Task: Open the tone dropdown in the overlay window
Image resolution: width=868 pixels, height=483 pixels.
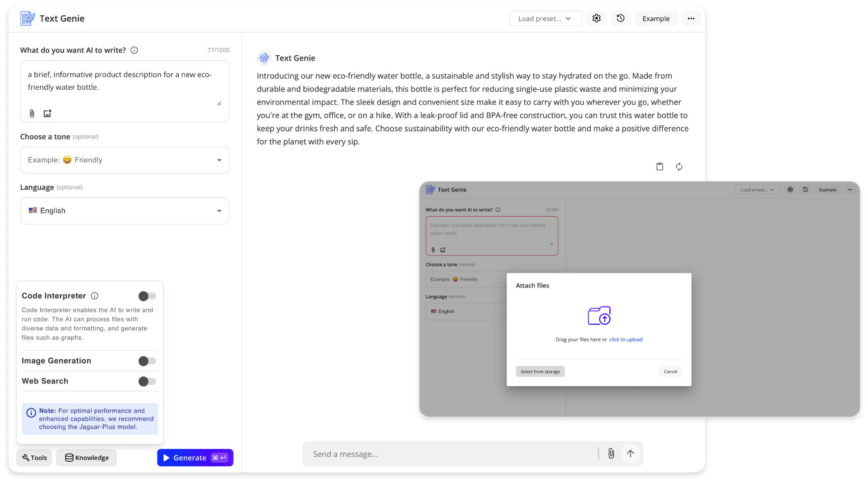Action: click(x=466, y=280)
